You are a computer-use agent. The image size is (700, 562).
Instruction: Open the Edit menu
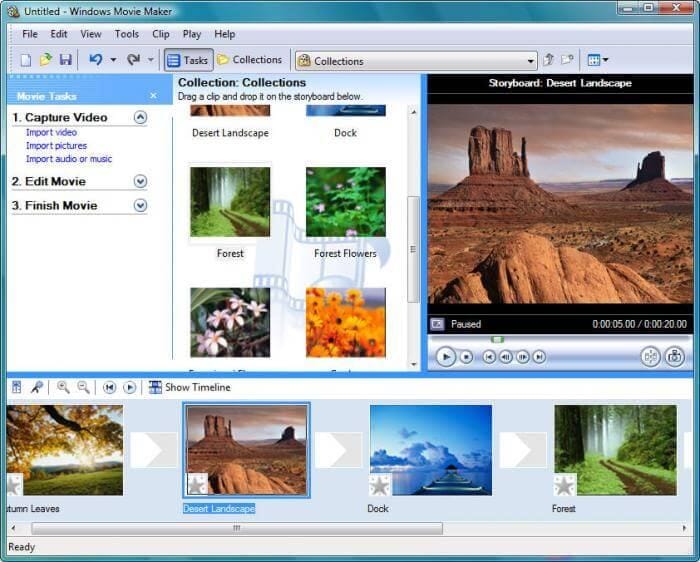click(58, 34)
